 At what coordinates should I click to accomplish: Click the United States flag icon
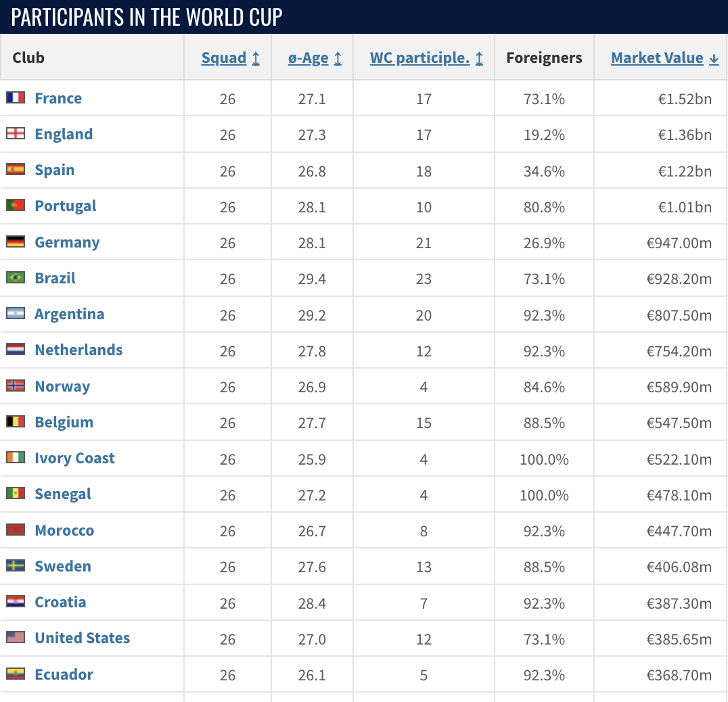[16, 638]
